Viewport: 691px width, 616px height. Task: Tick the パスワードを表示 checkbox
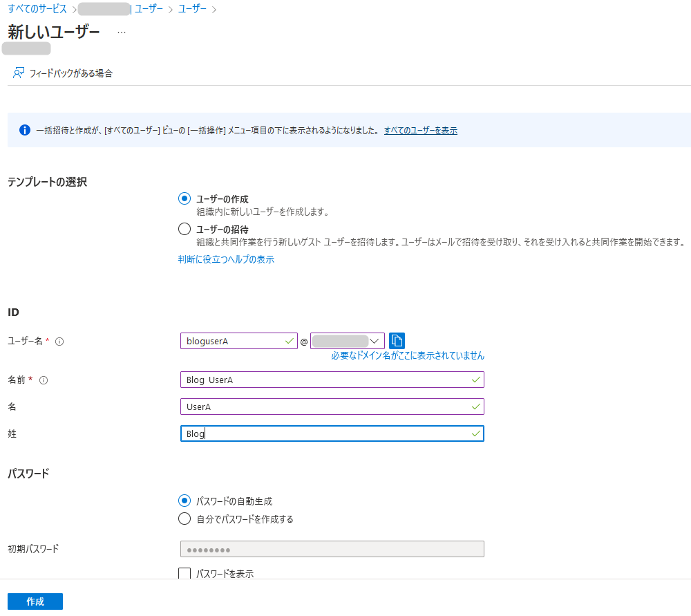click(x=184, y=573)
